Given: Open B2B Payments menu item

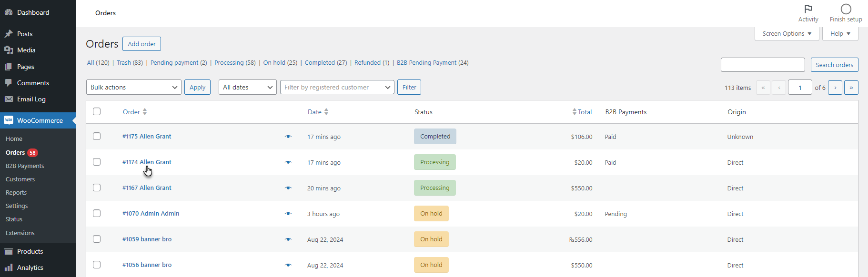Looking at the screenshot, I should tap(25, 166).
